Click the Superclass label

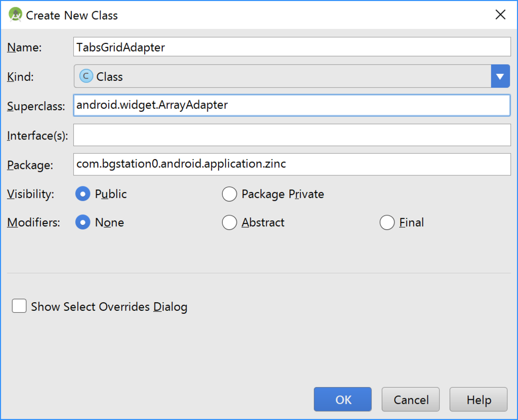36,106
